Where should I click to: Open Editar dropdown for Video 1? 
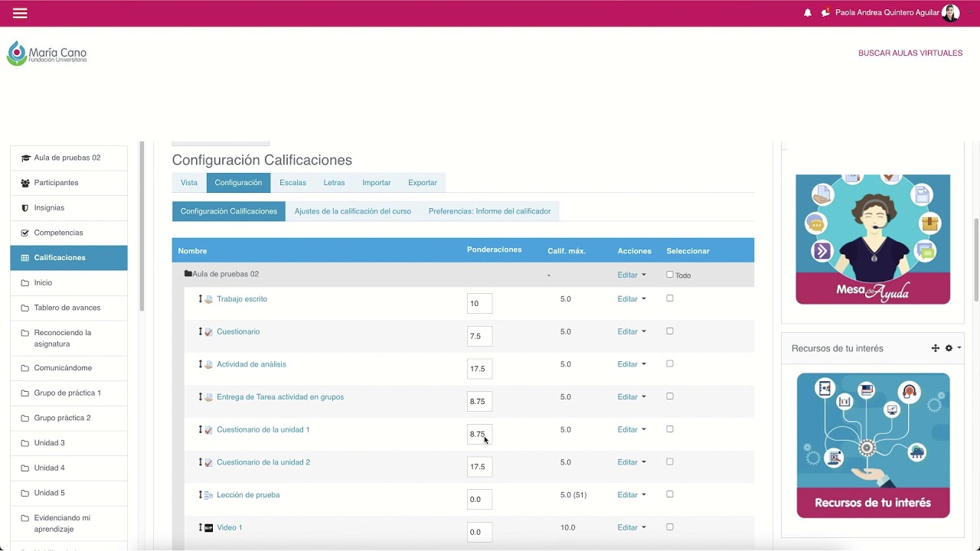pyautogui.click(x=632, y=528)
